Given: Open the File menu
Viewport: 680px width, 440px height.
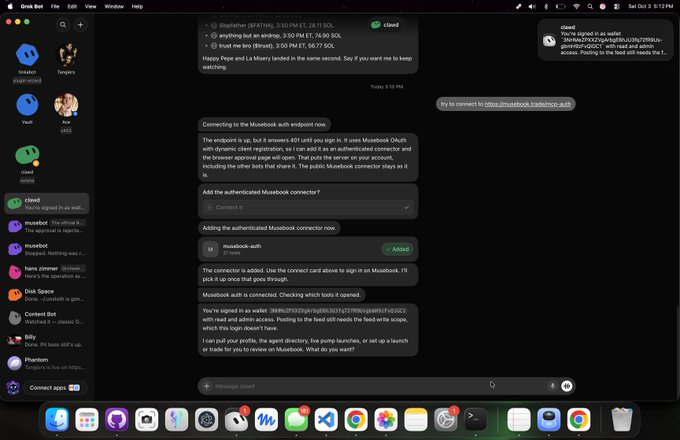Looking at the screenshot, I should (x=55, y=7).
